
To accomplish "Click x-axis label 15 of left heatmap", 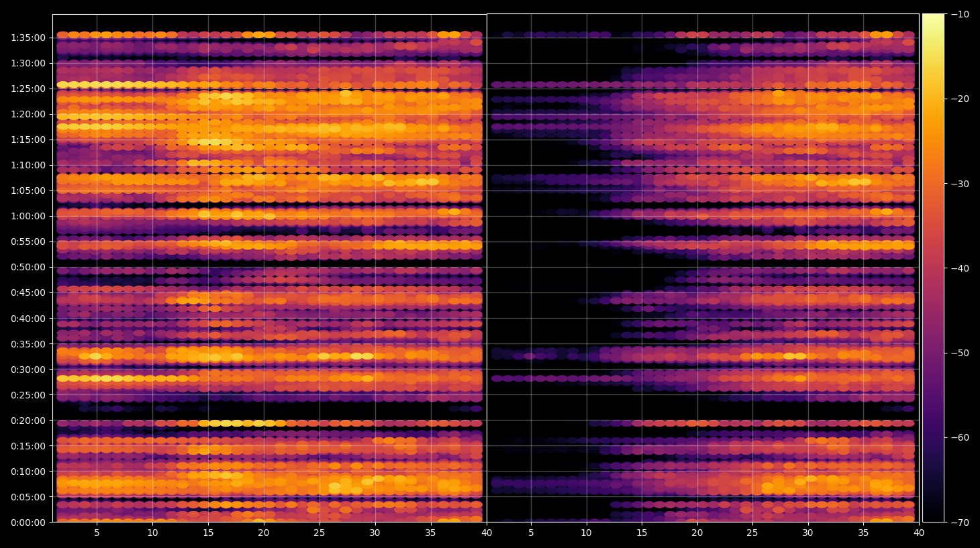I will click(x=208, y=533).
